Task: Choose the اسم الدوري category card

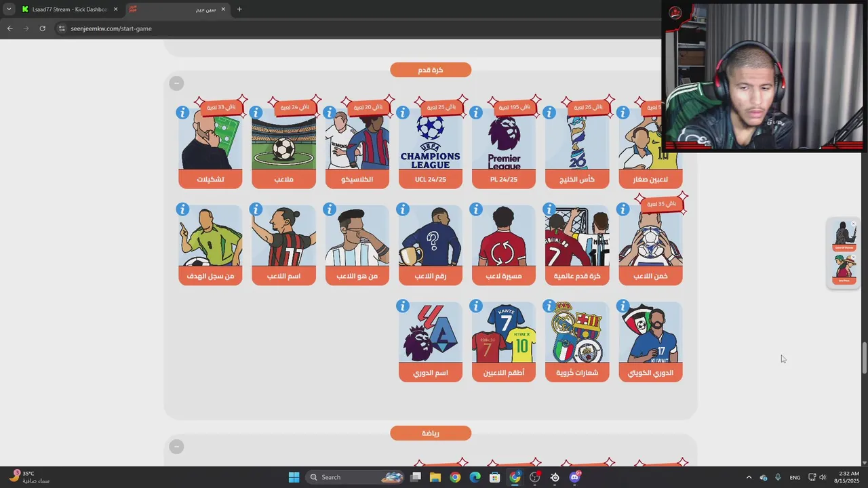Action: click(431, 342)
